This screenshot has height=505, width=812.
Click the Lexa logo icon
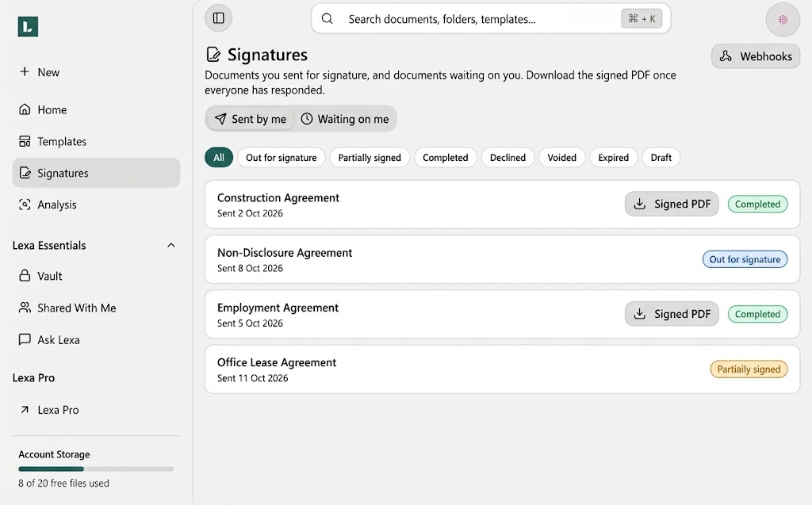point(28,26)
